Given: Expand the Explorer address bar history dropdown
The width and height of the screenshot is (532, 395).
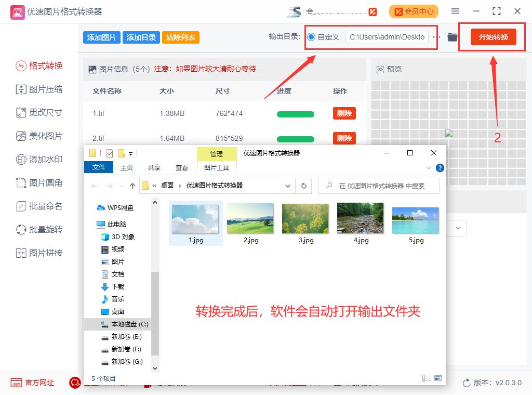Looking at the screenshot, I should pyautogui.click(x=288, y=186).
